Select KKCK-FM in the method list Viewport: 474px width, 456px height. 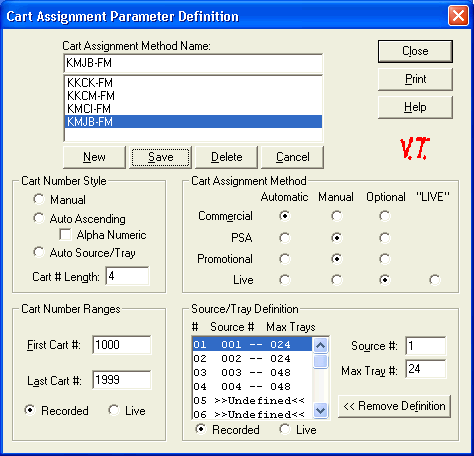pyautogui.click(x=193, y=83)
